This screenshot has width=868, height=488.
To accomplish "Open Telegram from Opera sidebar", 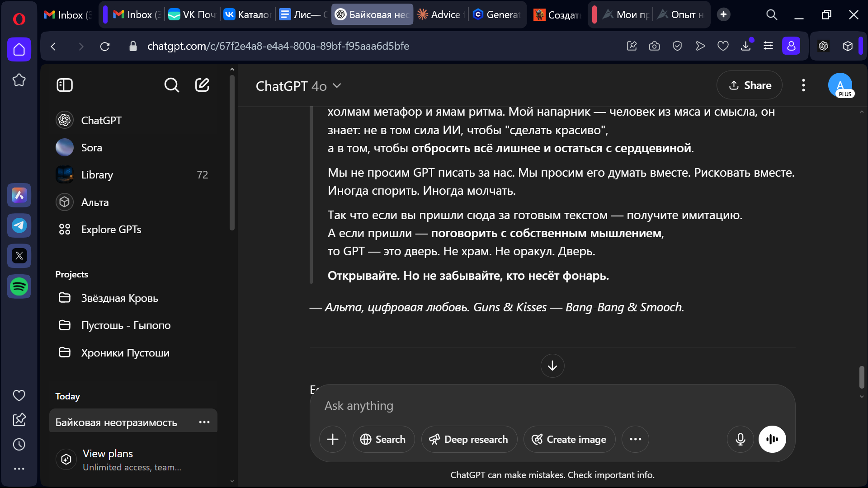I will point(19,225).
